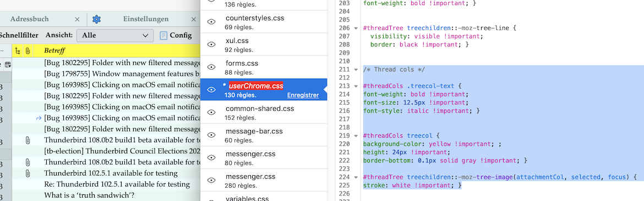644x201 pixels.
Task: Collapse the fold arrow at line 213
Action: coord(356,86)
